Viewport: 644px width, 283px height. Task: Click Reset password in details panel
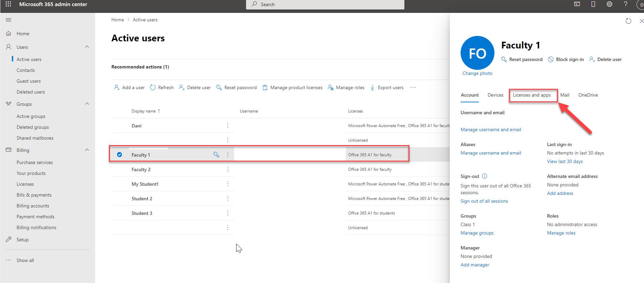coord(522,59)
